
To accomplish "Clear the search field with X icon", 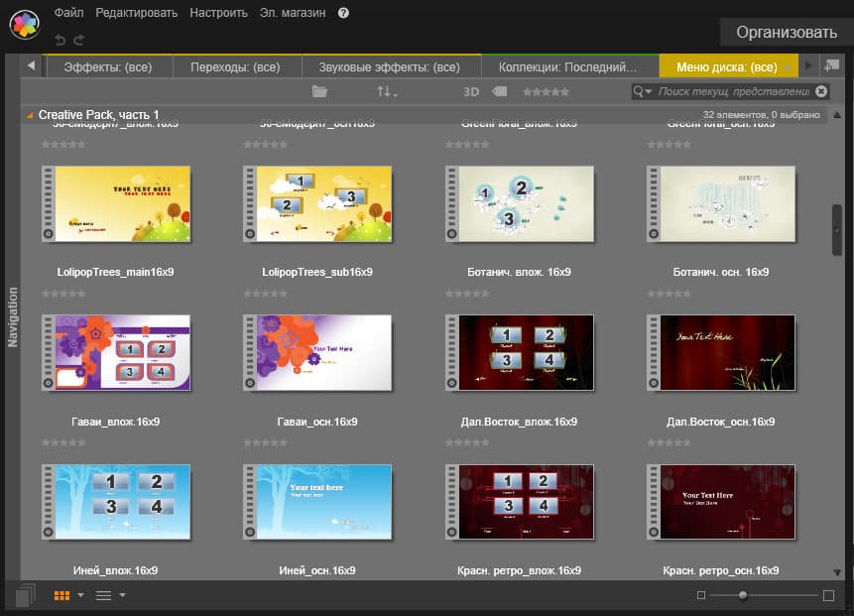I will tap(819, 91).
